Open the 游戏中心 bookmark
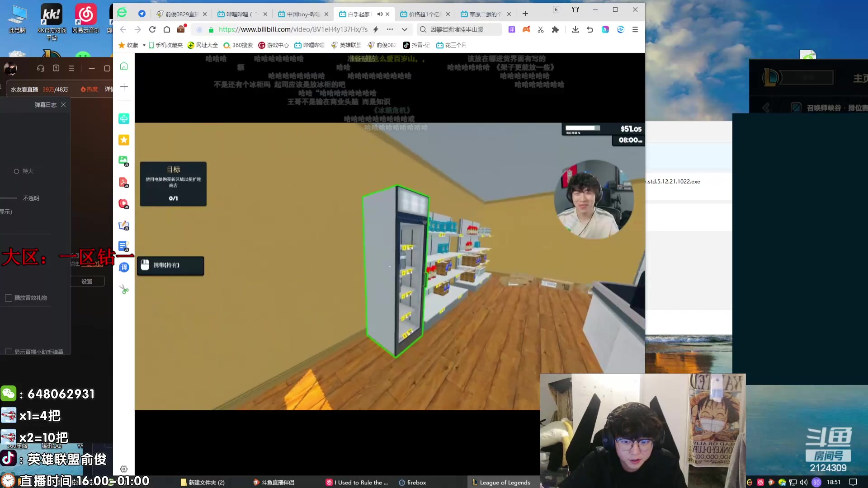This screenshot has height=488, width=868. coord(274,45)
